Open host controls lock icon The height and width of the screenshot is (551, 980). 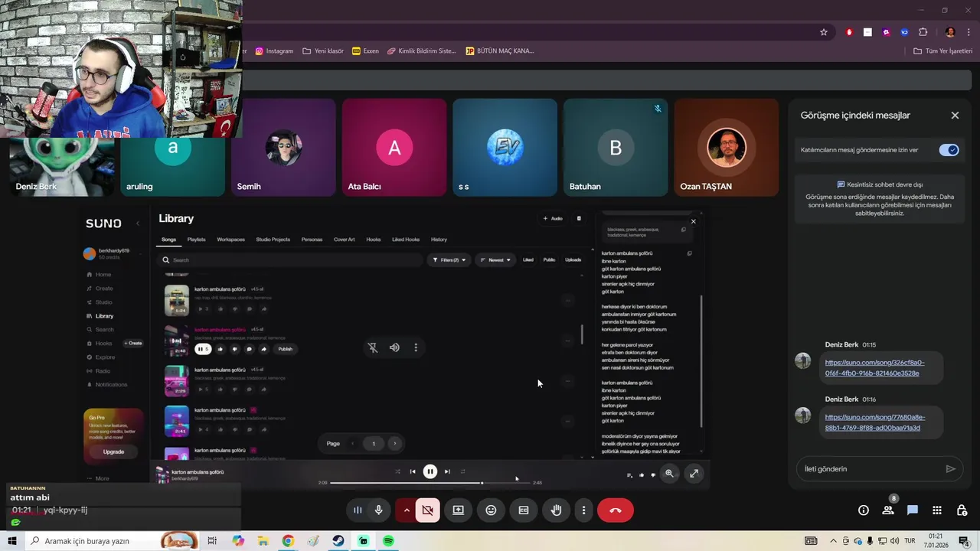point(962,510)
